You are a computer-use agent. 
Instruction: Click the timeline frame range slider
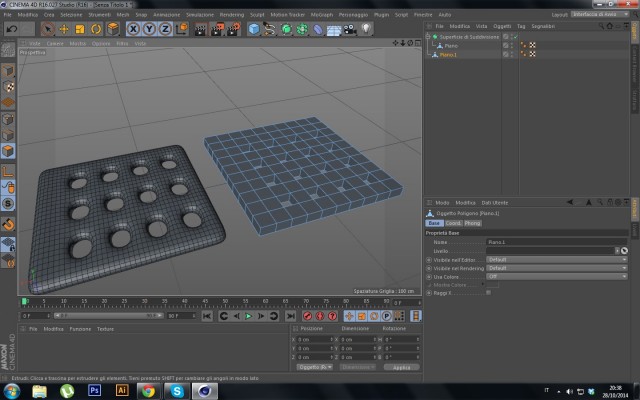coord(109,316)
